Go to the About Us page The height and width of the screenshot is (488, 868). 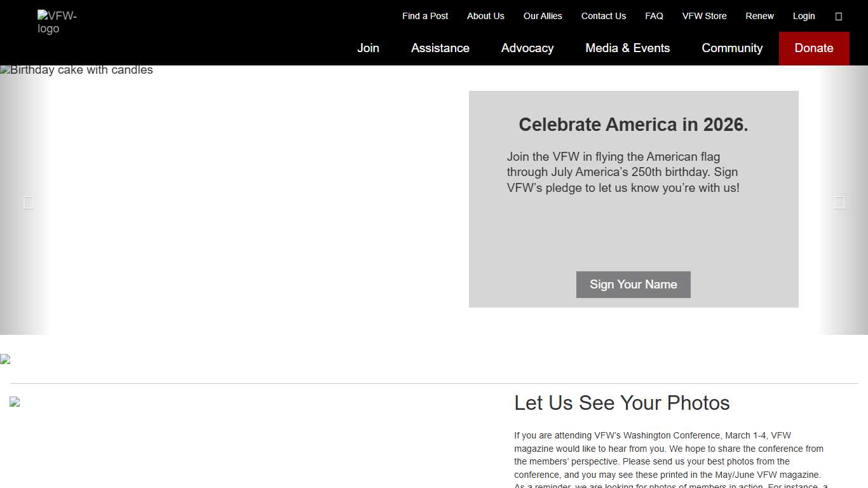[x=485, y=16]
